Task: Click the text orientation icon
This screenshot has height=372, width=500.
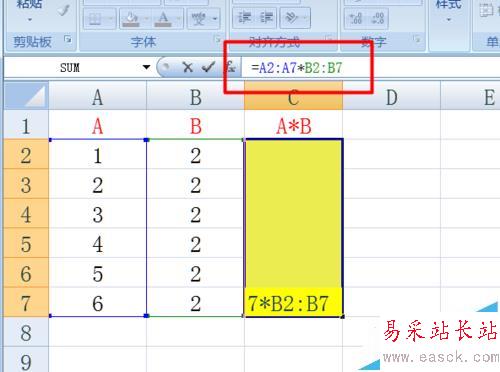Action: [x=291, y=18]
